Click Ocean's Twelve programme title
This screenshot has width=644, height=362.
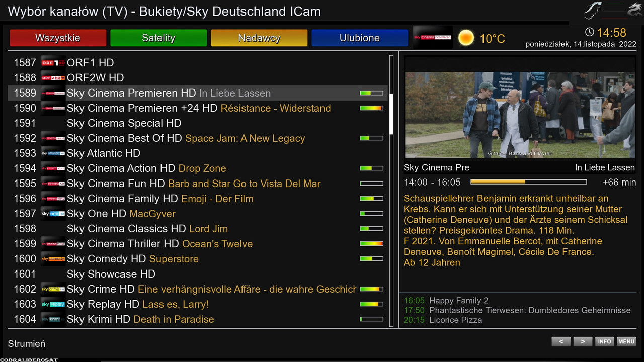tap(217, 244)
